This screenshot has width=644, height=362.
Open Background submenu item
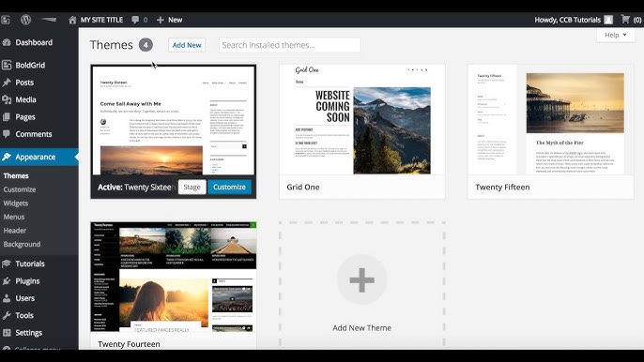pos(22,244)
